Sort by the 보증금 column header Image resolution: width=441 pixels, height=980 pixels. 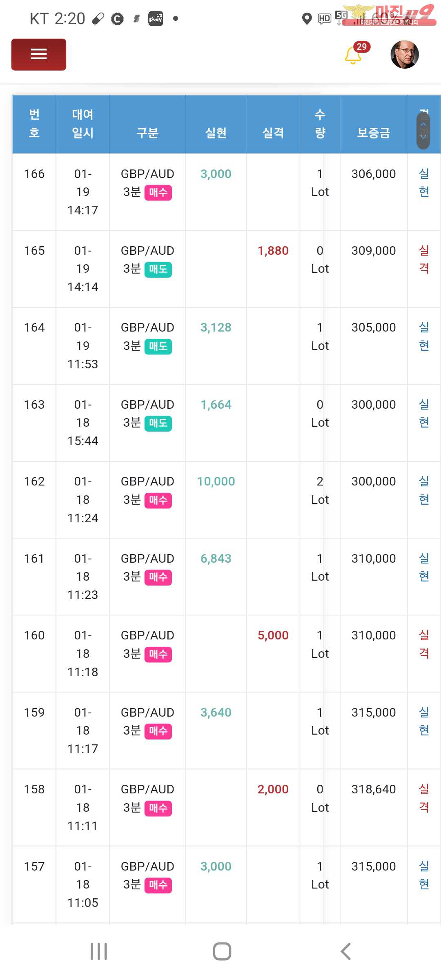(x=373, y=132)
